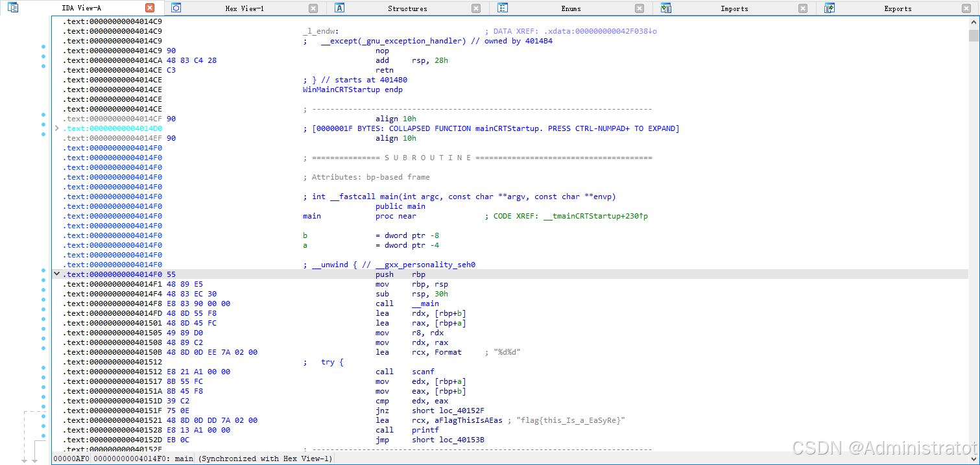Click the Imports tab icon
Screen dimensions: 980x465
(665, 6)
